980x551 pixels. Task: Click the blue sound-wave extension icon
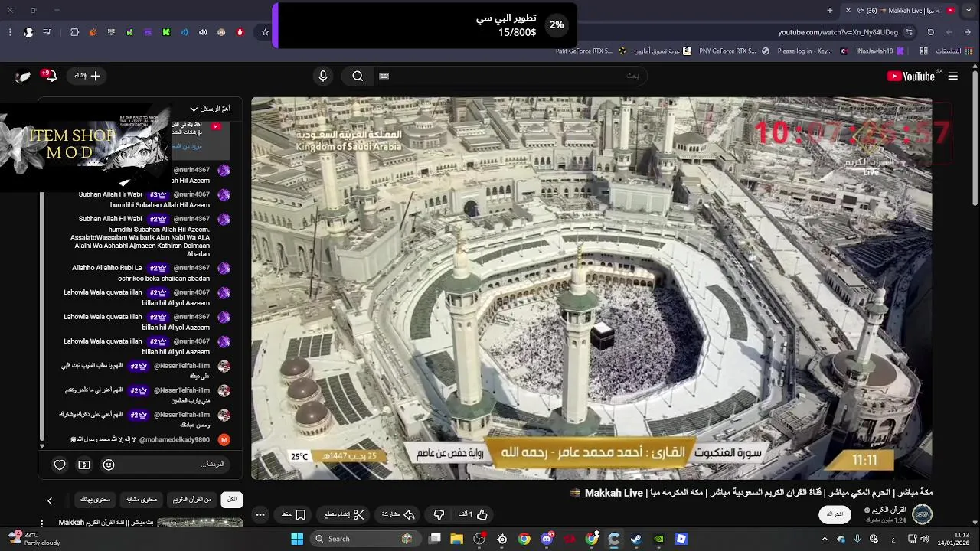(185, 32)
